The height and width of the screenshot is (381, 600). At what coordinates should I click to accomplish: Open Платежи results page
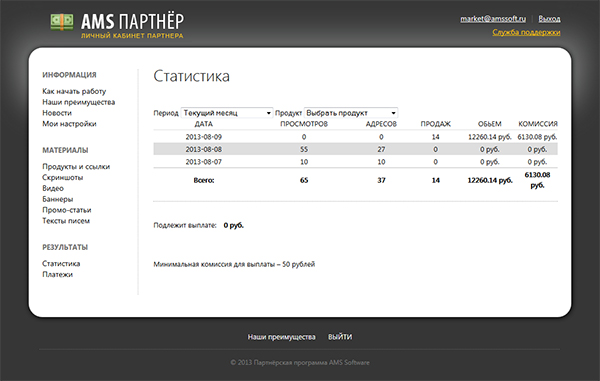coord(57,274)
